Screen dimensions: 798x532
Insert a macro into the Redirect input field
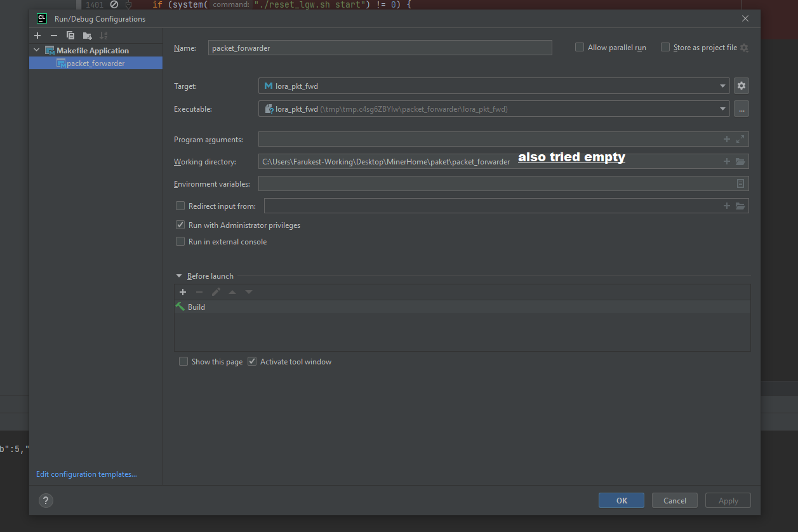(x=727, y=206)
